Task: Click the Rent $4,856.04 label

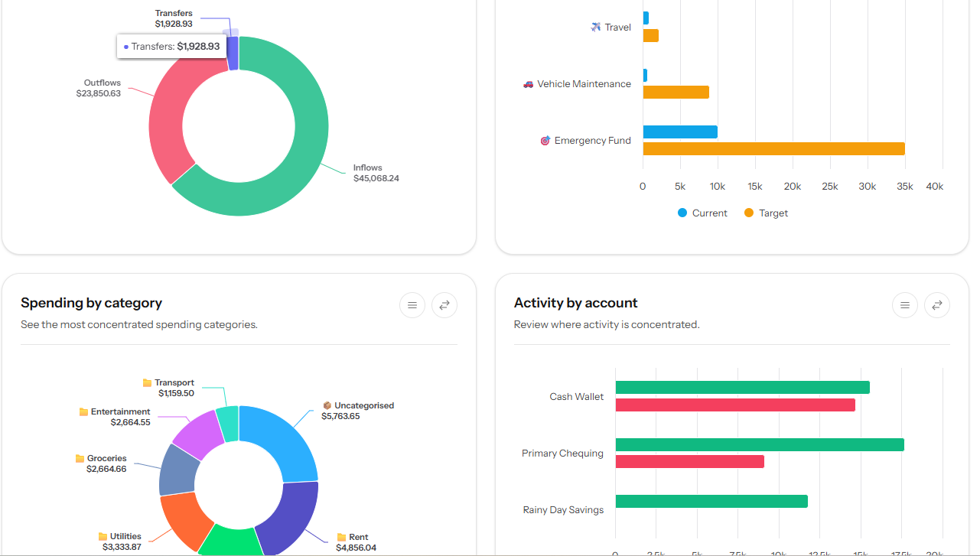Action: click(x=357, y=542)
